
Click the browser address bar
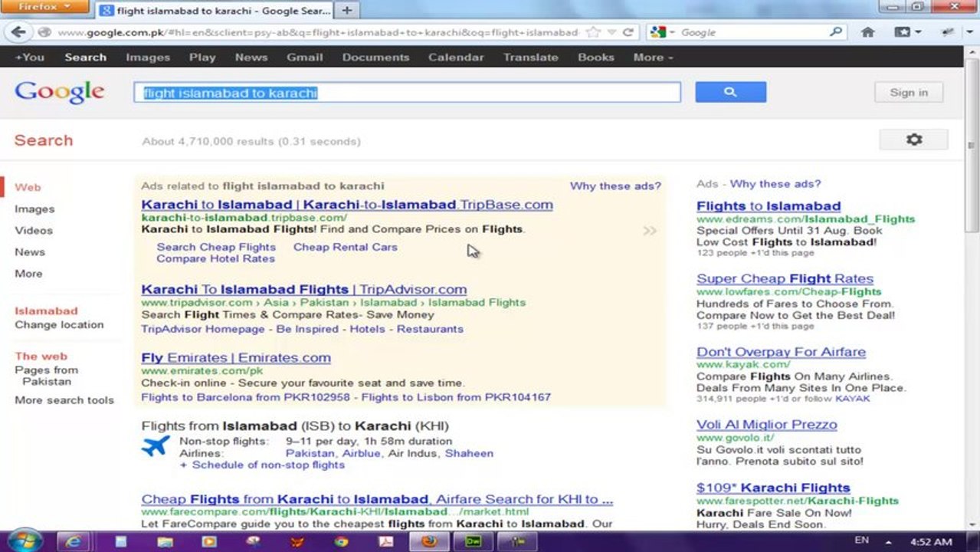(318, 32)
